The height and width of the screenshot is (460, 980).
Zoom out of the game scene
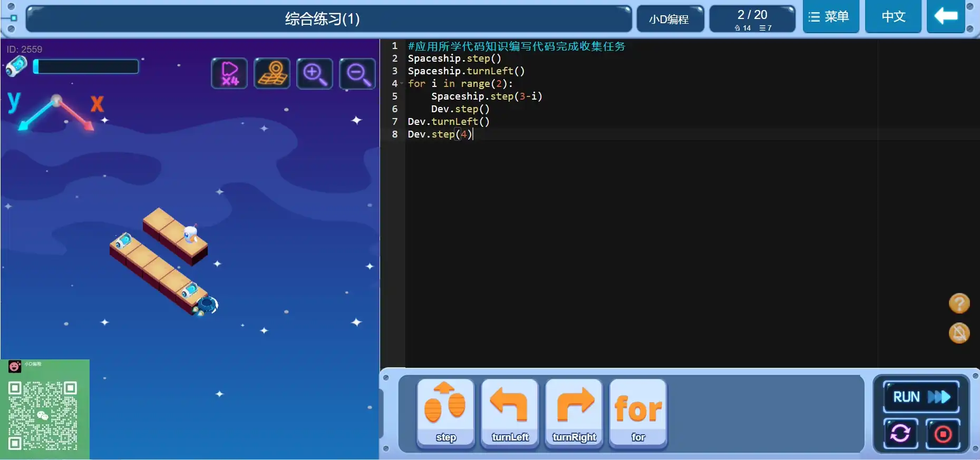pos(357,73)
